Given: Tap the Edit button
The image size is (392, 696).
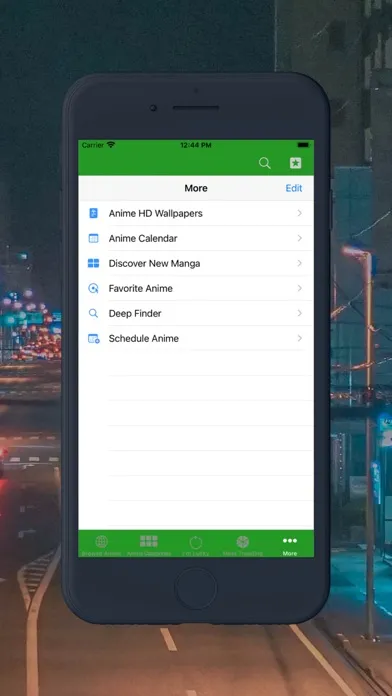Looking at the screenshot, I should [294, 188].
